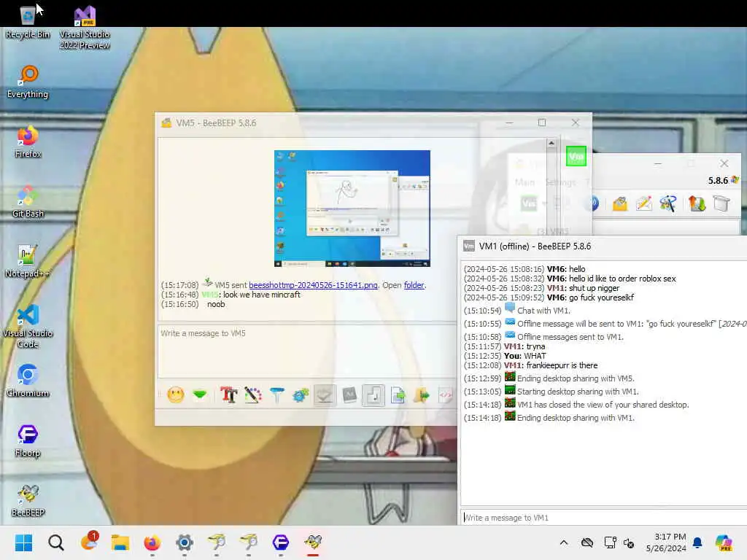
Task: Click the pencil note icon in main window
Action: pos(643,204)
